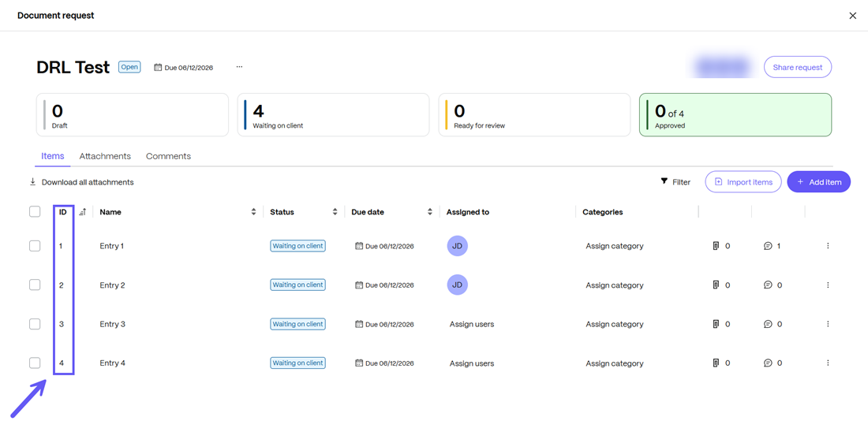
Task: Click the Draft summary card
Action: [x=133, y=114]
